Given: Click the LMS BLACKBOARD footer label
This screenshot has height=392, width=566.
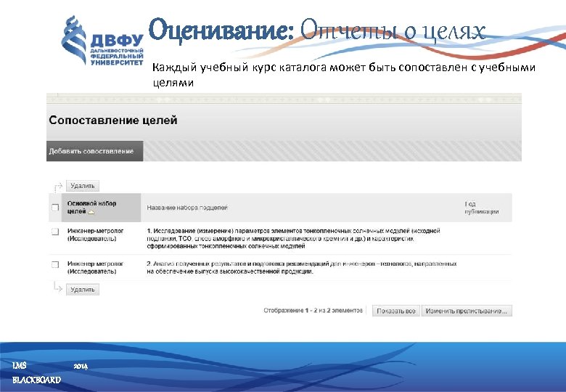Looking at the screenshot, I should (x=36, y=372).
